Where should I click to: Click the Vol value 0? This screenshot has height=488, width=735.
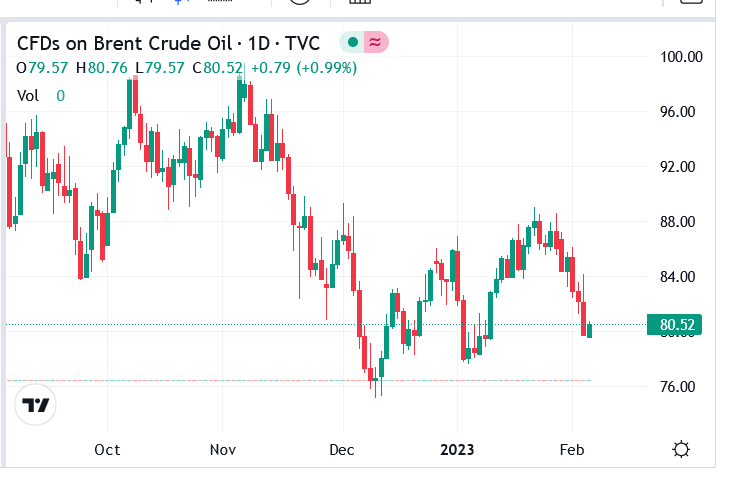[x=60, y=96]
